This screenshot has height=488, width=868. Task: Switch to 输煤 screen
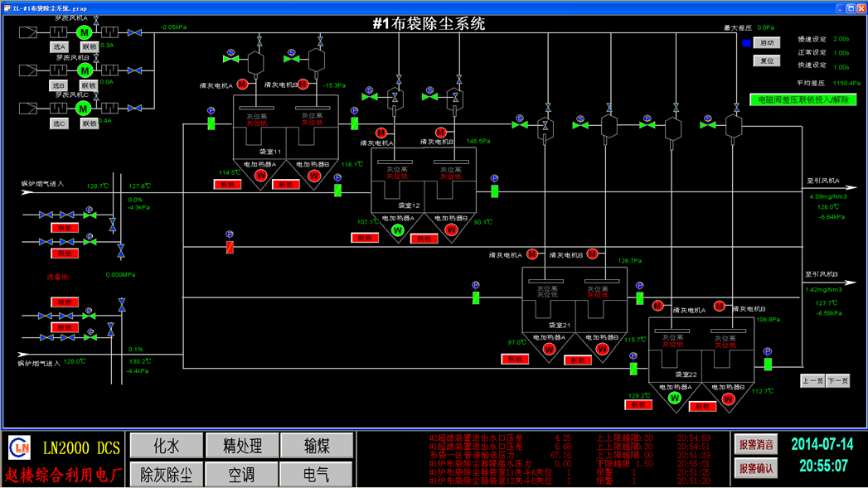click(317, 446)
